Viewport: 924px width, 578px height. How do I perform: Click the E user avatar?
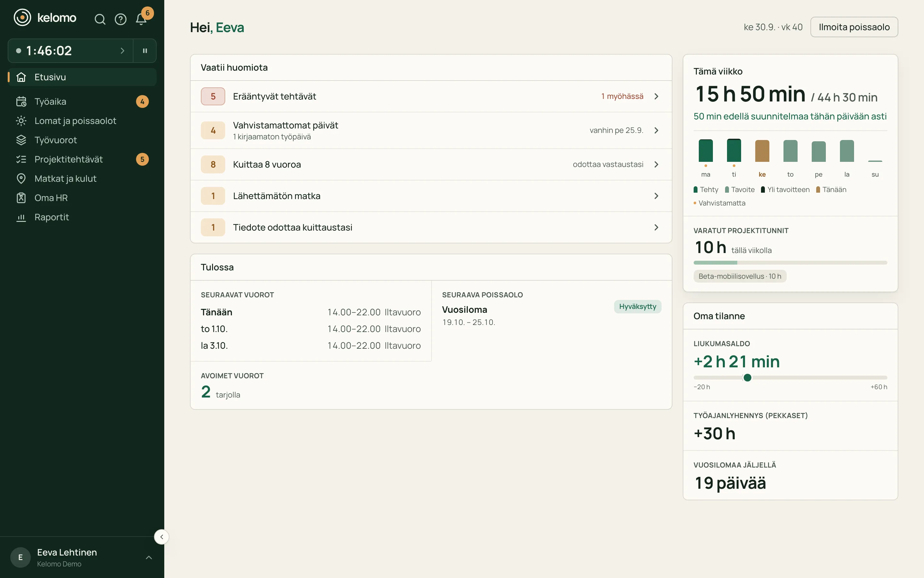pos(21,557)
